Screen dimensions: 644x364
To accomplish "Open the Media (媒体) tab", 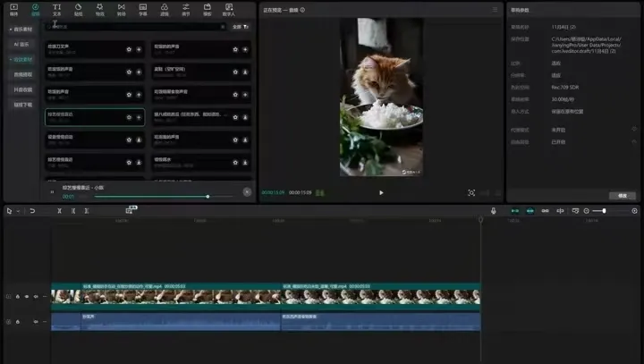I will click(14, 10).
